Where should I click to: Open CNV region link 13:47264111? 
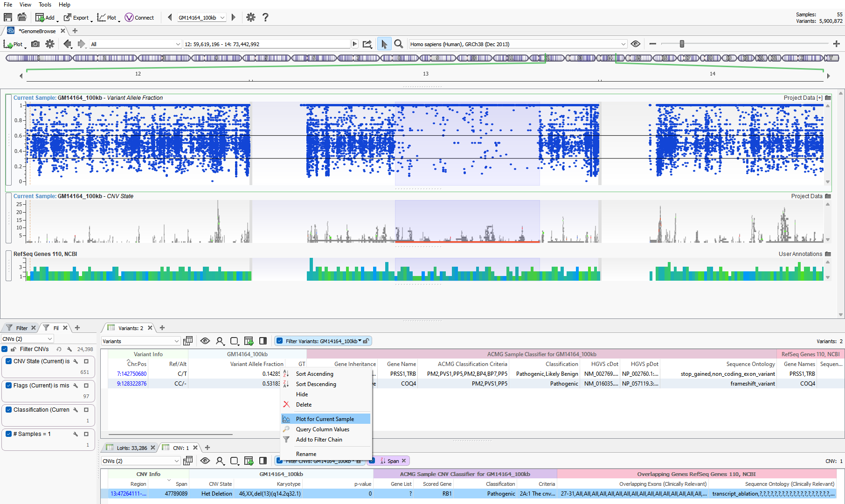click(128, 494)
